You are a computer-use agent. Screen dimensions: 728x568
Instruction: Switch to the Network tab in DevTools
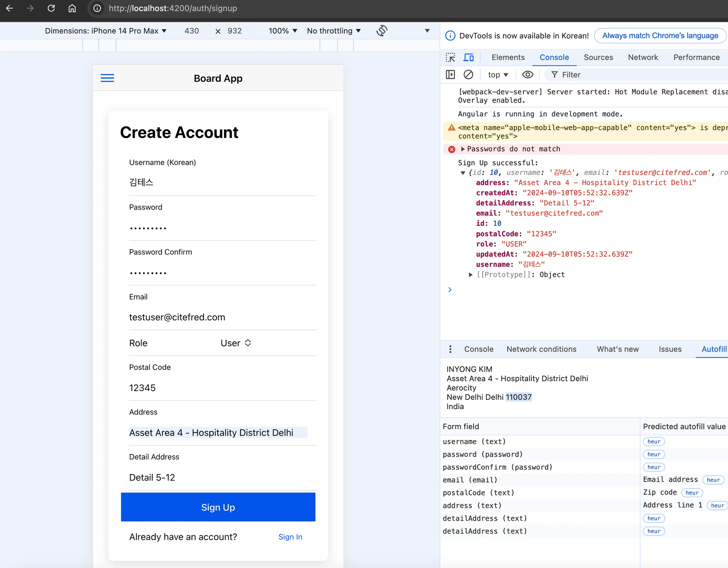coord(643,58)
